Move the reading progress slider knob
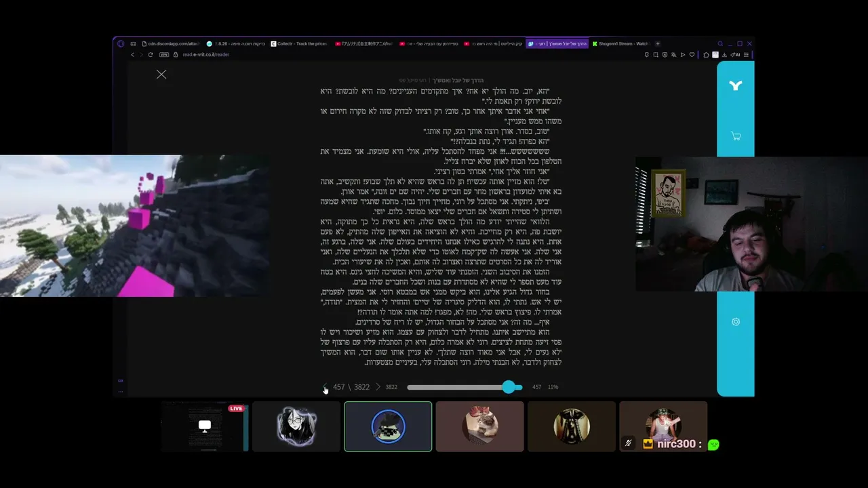 pos(509,386)
